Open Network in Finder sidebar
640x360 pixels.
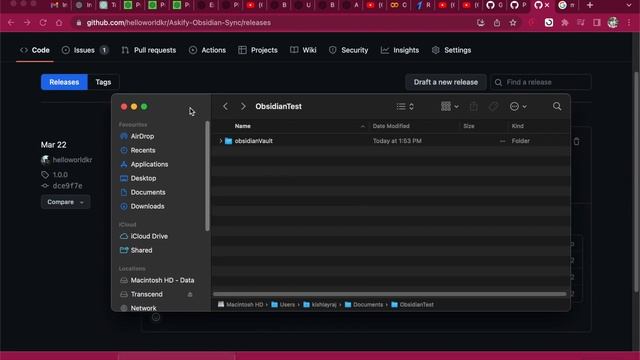(143, 308)
